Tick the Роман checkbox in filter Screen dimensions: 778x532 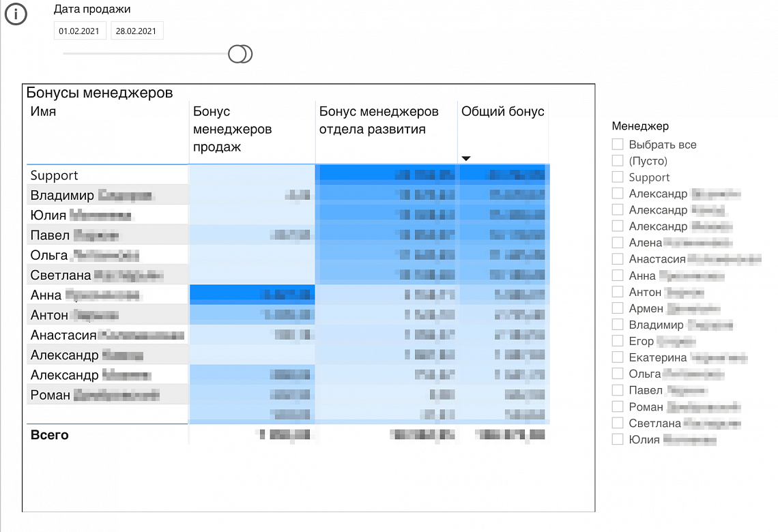(618, 407)
